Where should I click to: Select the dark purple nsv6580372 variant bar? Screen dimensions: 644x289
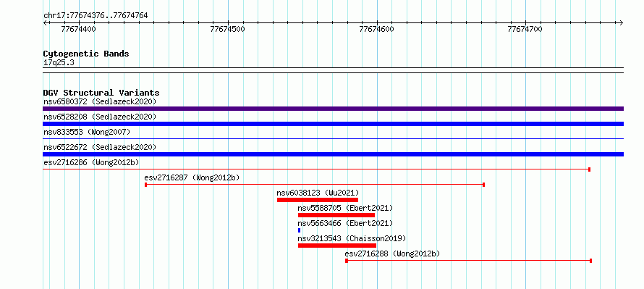[x=333, y=109]
